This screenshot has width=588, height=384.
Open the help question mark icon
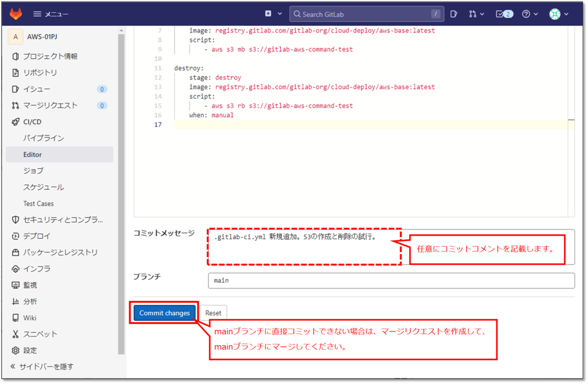coord(526,14)
